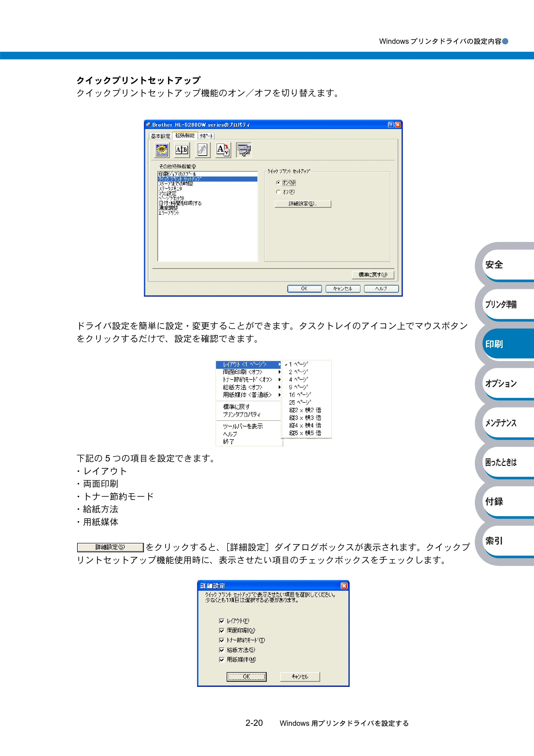Switch to the サポート tab

(206, 136)
